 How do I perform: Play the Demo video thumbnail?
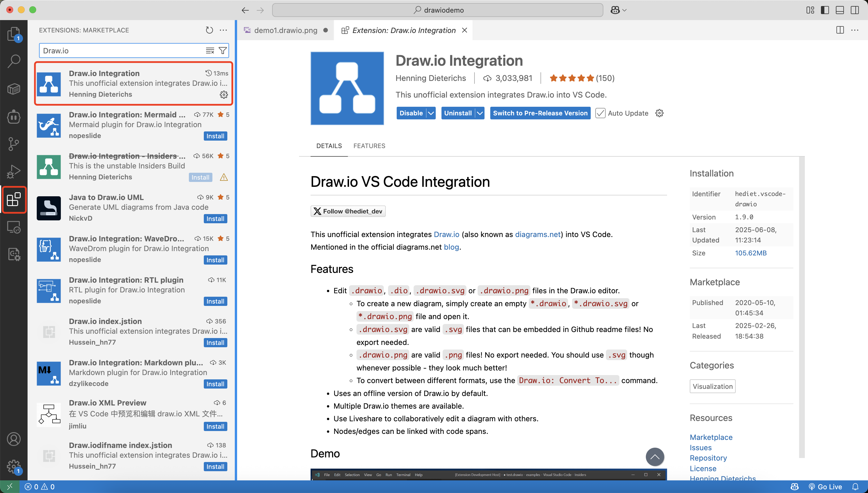tap(488, 475)
